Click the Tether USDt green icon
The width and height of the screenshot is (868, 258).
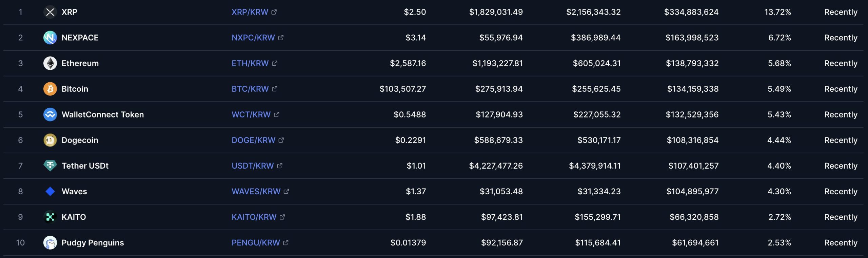point(50,166)
